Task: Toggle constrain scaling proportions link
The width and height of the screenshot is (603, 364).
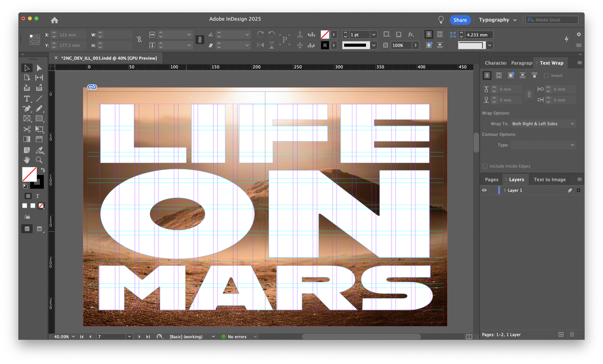Action: 200,39
